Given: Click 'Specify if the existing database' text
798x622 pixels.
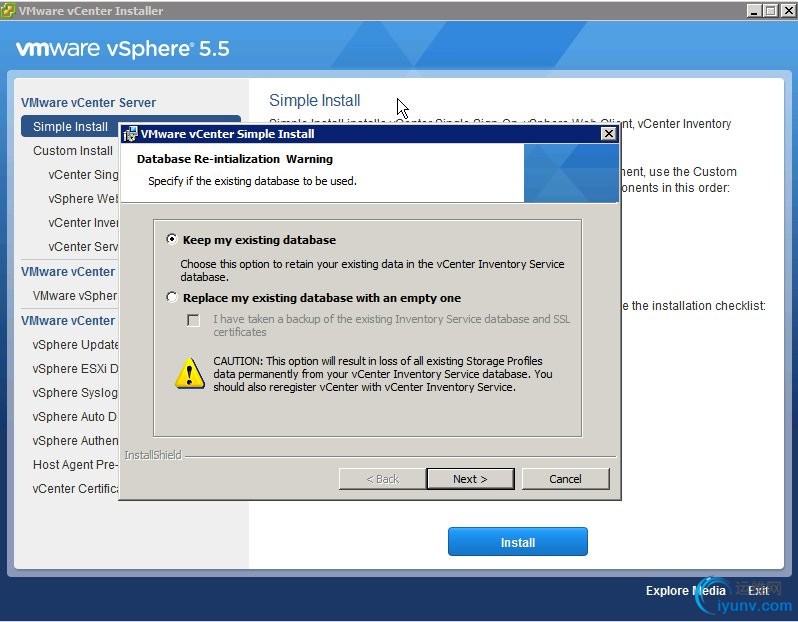Looking at the screenshot, I should tap(252, 181).
